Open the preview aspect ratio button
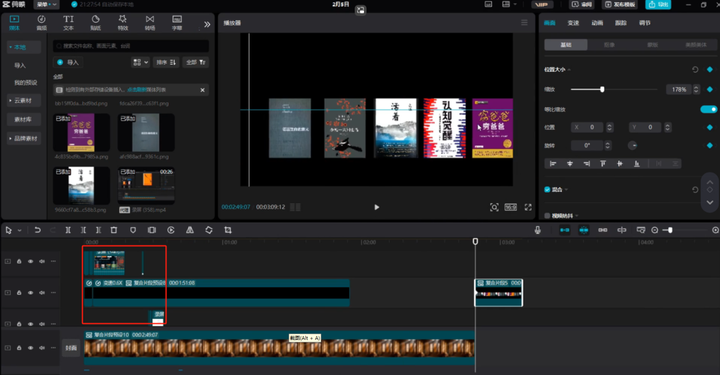This screenshot has width=720, height=375. [x=511, y=207]
